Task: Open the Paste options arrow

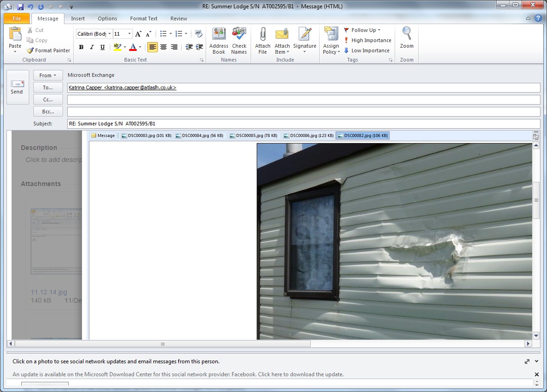Action: [x=15, y=51]
